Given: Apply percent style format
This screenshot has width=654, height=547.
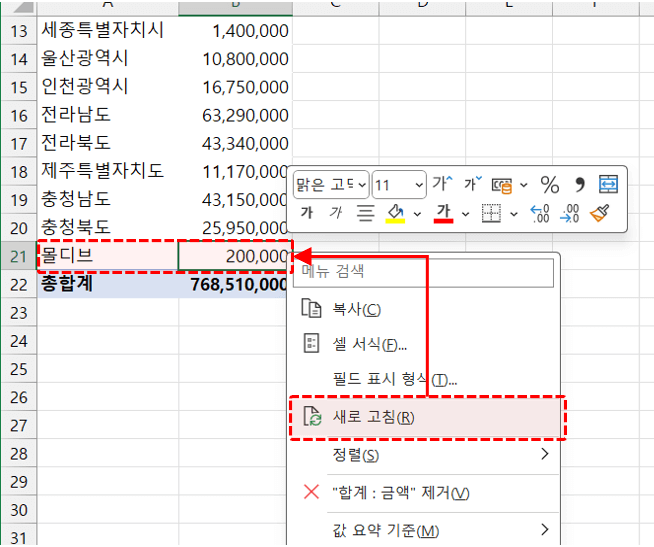Looking at the screenshot, I should (x=549, y=184).
